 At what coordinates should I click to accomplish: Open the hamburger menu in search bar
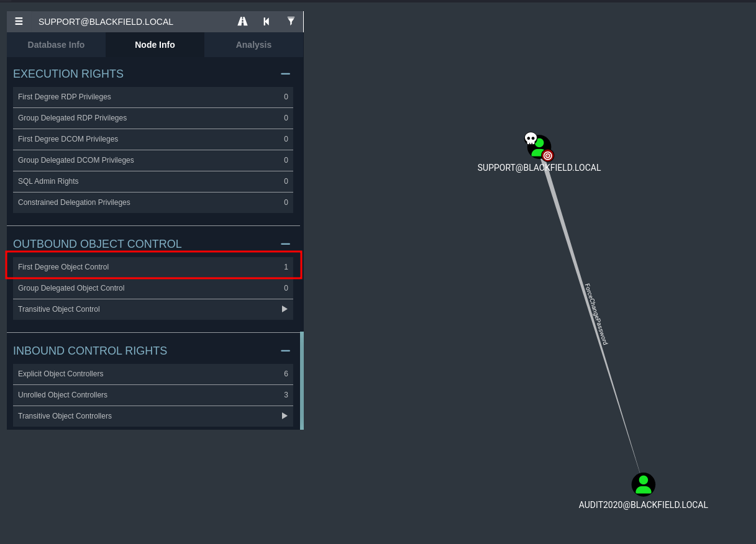pyautogui.click(x=19, y=22)
